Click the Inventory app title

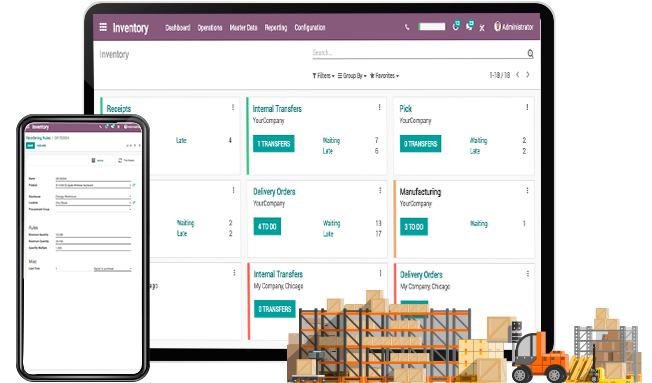131,28
